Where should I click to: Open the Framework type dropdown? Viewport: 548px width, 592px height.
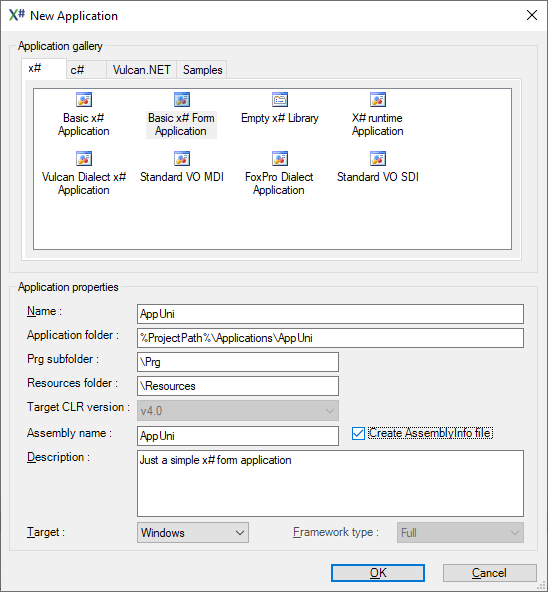(460, 533)
